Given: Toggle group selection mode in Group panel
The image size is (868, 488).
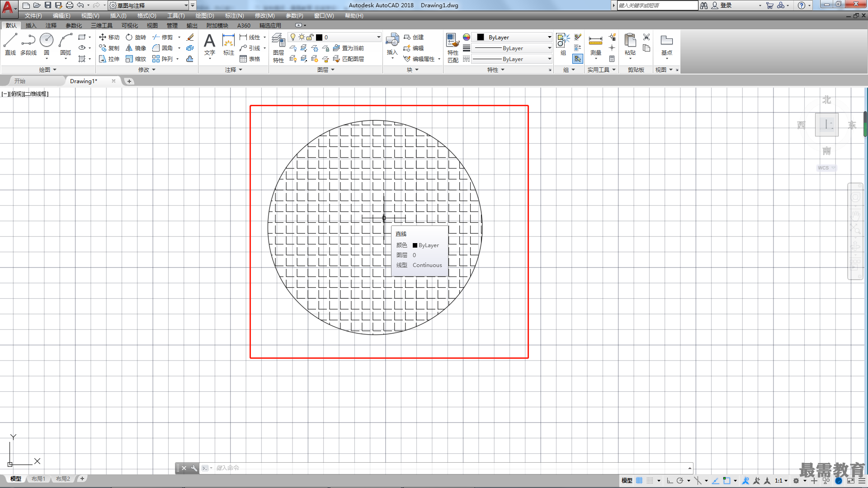Looking at the screenshot, I should point(578,59).
